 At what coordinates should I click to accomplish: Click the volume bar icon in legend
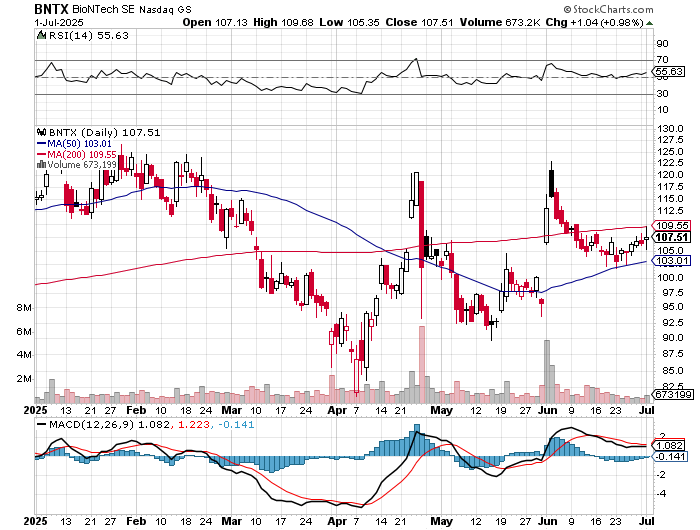tap(41, 164)
